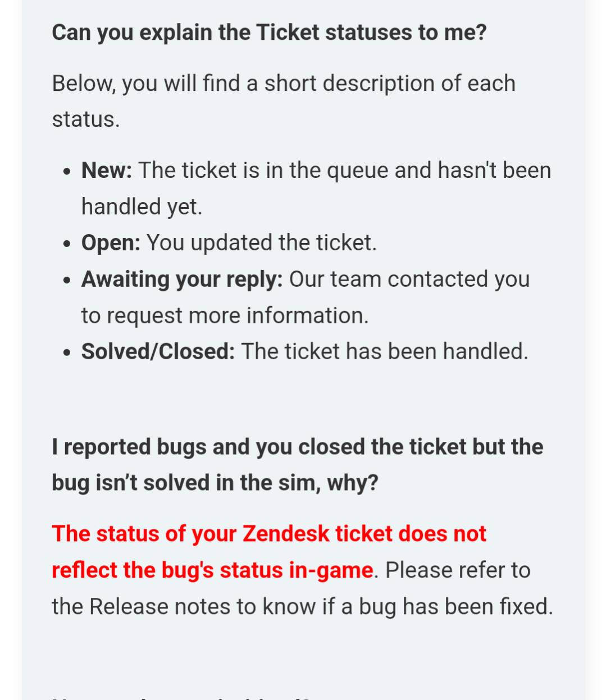Click the bullet point before "Solved/Closed:"

[x=67, y=353]
